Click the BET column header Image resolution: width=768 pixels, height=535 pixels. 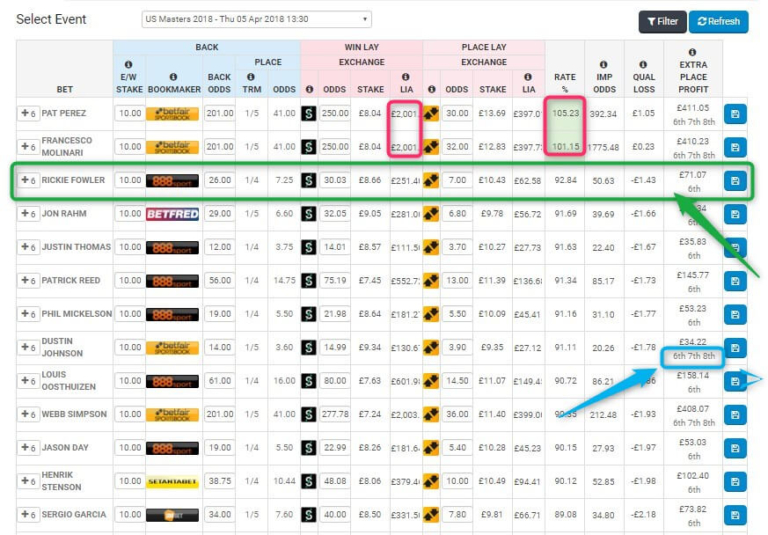(64, 89)
